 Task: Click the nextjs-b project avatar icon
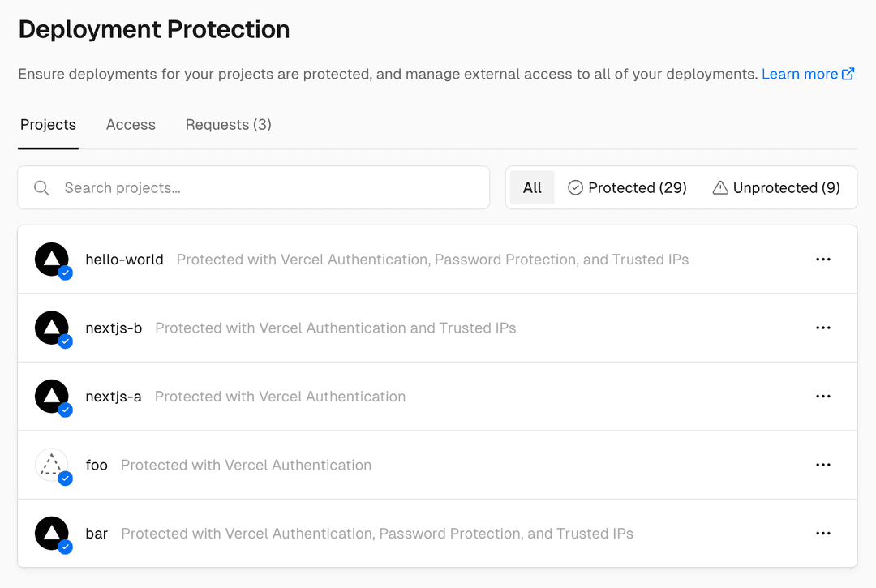coord(51,327)
